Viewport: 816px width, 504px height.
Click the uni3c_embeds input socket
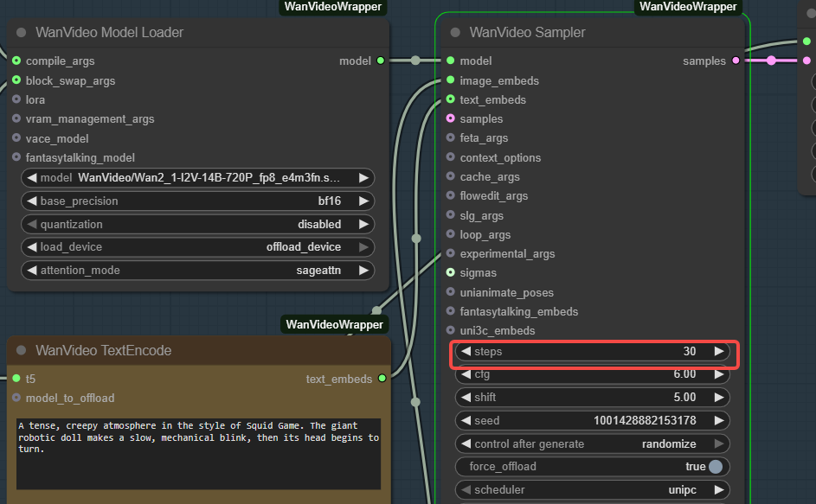pos(451,330)
